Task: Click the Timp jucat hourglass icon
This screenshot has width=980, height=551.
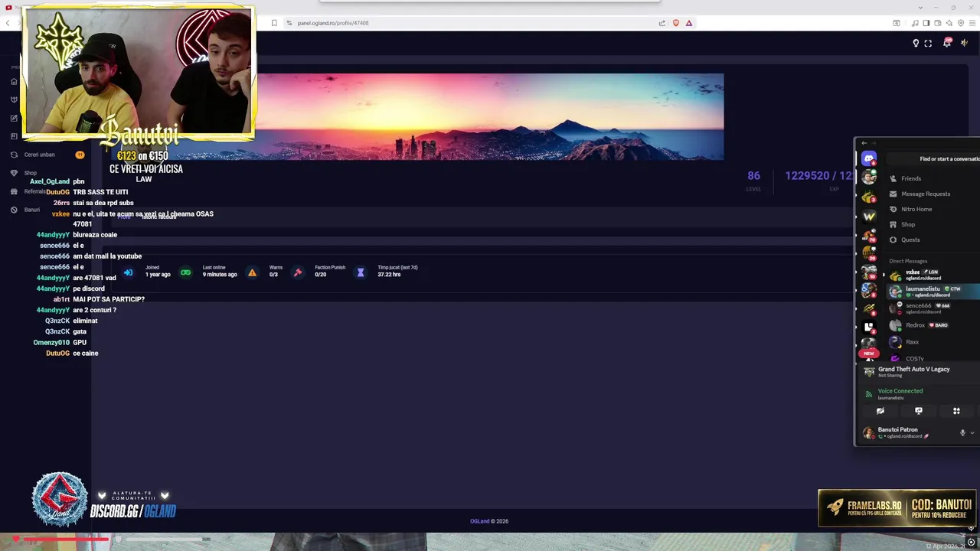Action: pyautogui.click(x=361, y=272)
